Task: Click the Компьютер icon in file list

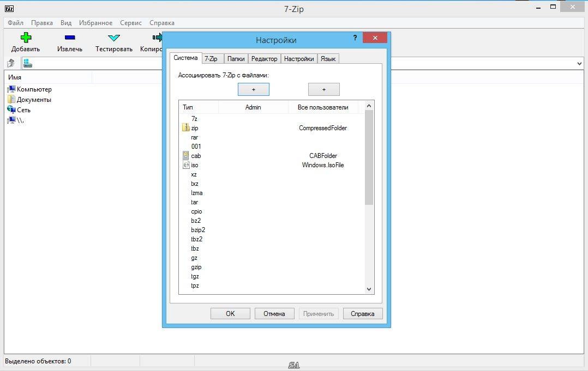Action: tap(11, 89)
